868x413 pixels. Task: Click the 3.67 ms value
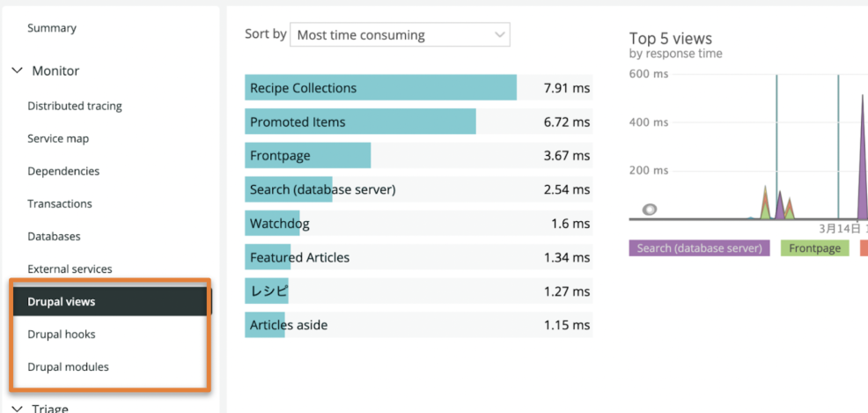coord(566,156)
